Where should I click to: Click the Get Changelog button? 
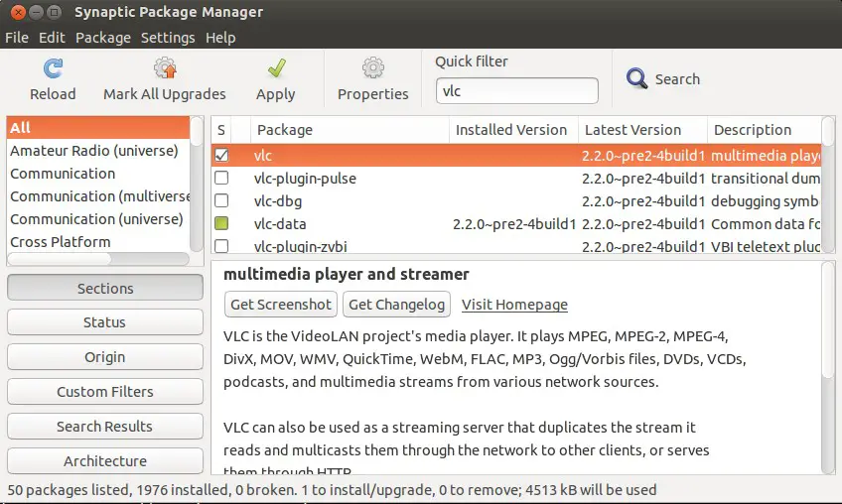(397, 305)
